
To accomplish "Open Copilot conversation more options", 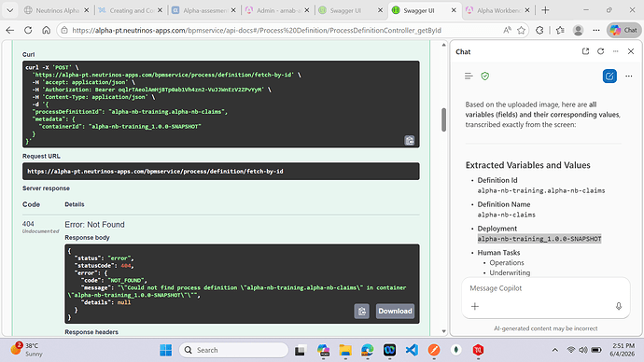I will click(x=629, y=76).
